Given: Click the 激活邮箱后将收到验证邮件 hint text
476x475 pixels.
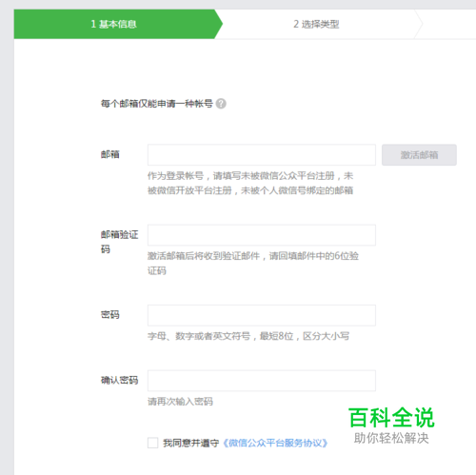Looking at the screenshot, I should coord(253,263).
